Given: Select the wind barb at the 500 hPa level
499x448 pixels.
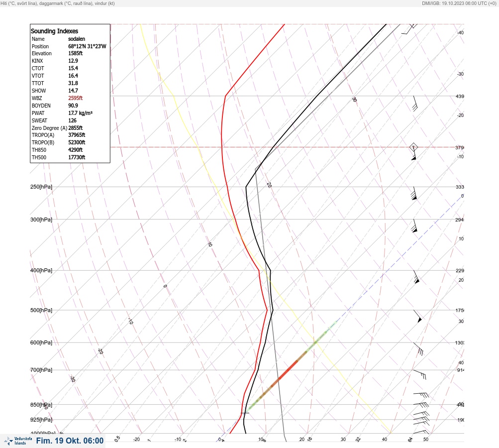Looking at the screenshot, I should click(x=417, y=316).
